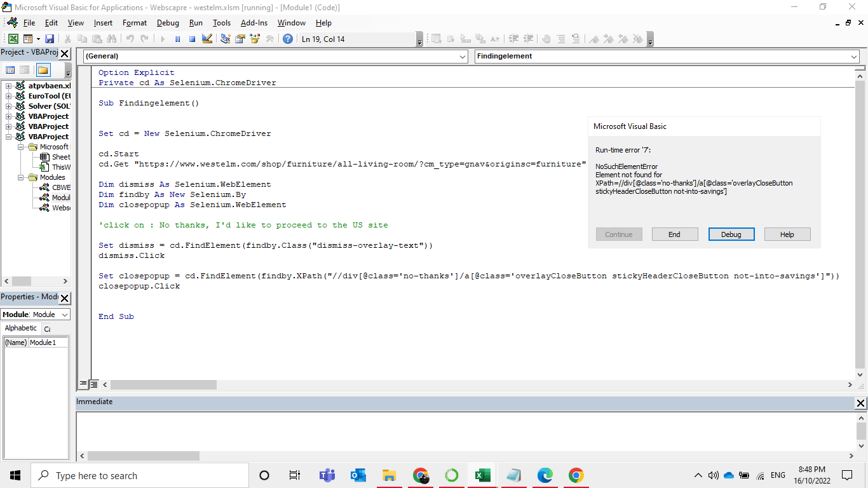Click the Find icon in the toolbar
868x488 pixels.
pyautogui.click(x=111, y=38)
